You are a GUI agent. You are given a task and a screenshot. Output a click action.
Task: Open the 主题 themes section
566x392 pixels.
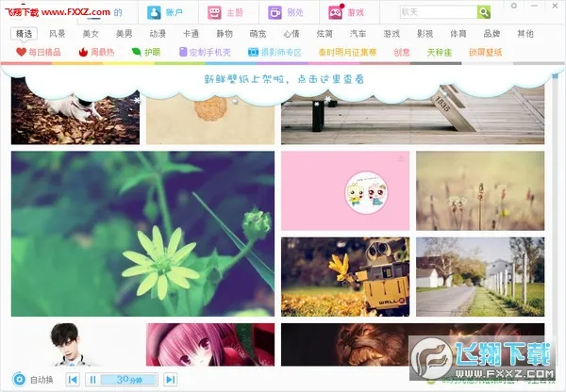225,12
